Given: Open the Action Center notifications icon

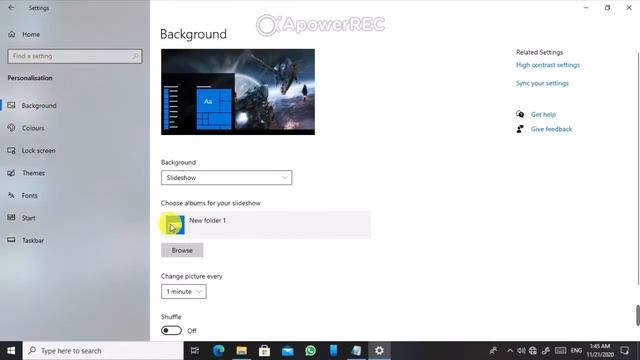Looking at the screenshot, I should [x=624, y=351].
